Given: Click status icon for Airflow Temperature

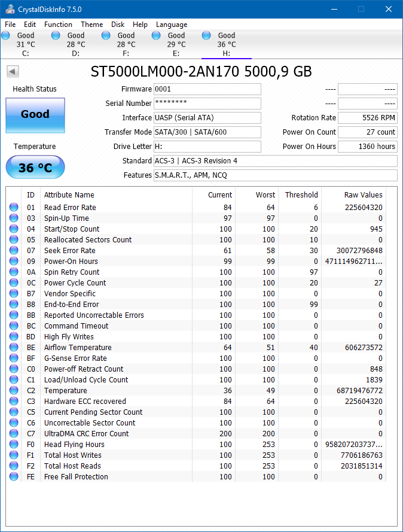Looking at the screenshot, I should point(14,347).
